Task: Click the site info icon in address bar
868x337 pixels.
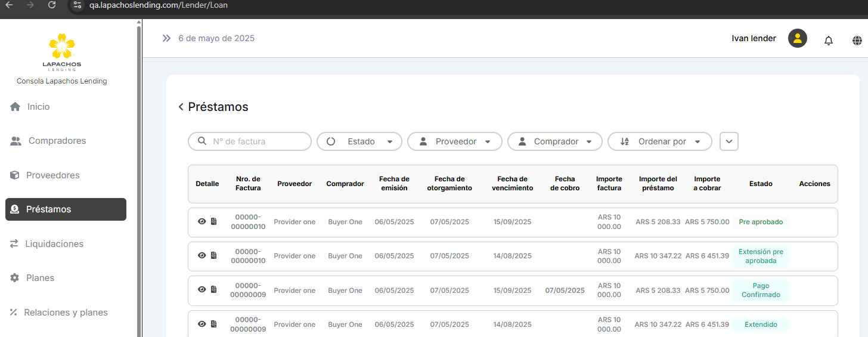Action: pos(77,5)
